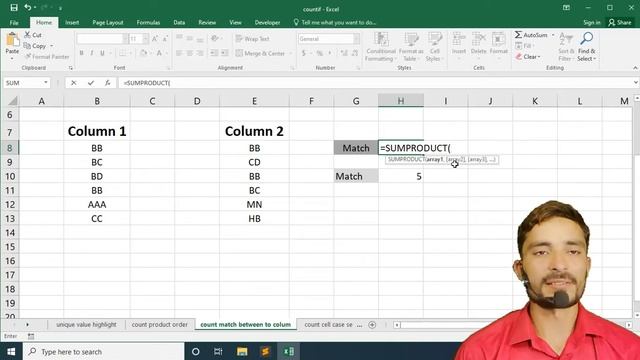Switch to the Data tab
The image size is (640, 360).
click(179, 22)
